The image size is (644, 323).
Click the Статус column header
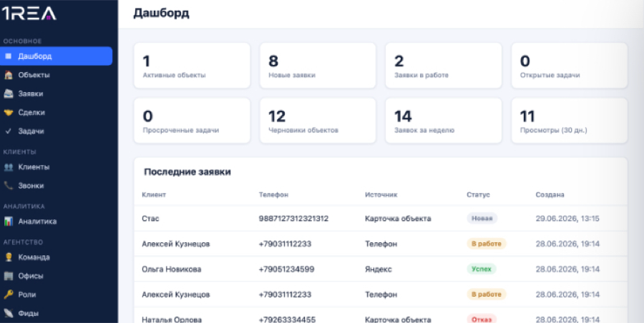tap(478, 194)
